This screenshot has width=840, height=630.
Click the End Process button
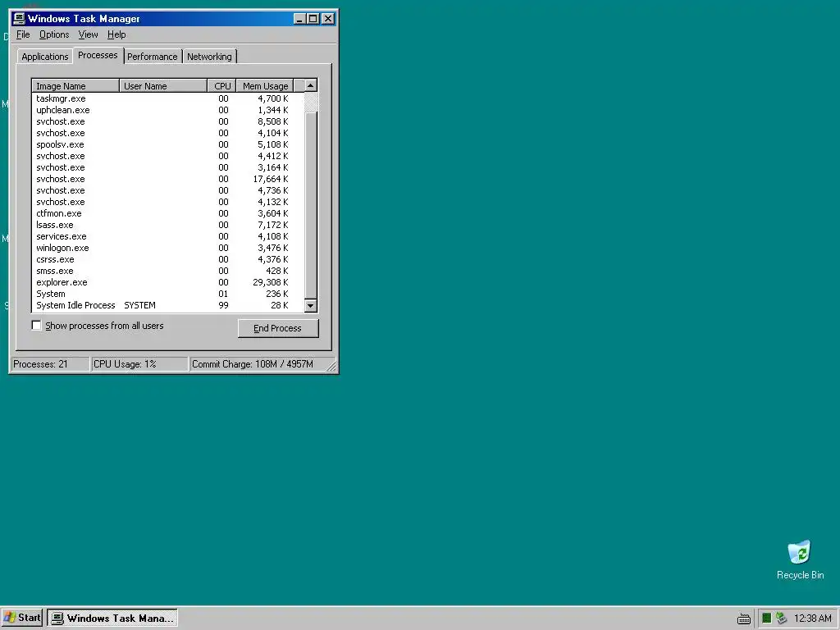pos(278,328)
